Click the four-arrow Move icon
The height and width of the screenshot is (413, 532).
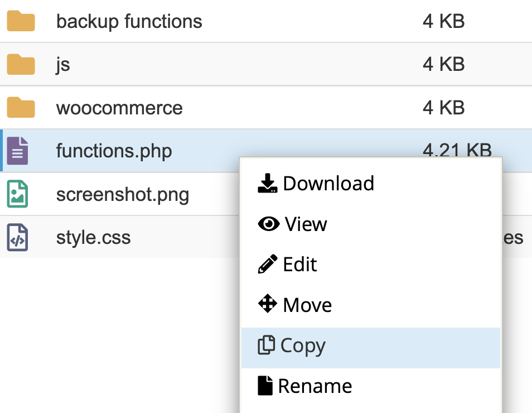pyautogui.click(x=268, y=303)
